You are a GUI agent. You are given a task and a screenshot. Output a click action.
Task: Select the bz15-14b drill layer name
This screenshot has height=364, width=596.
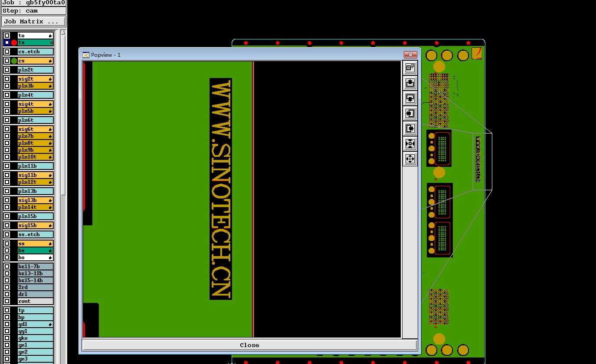pyautogui.click(x=36, y=280)
